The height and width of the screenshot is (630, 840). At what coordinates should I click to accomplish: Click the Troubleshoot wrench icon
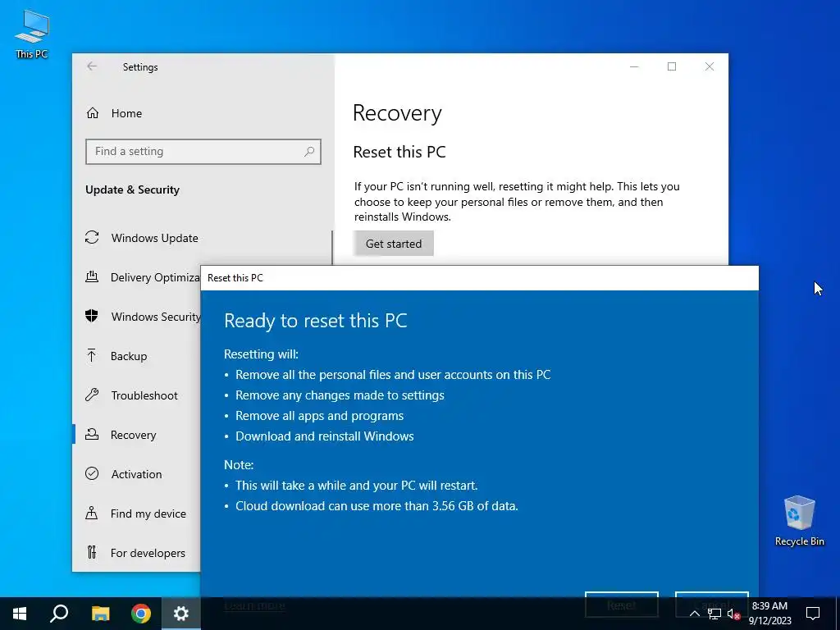(x=92, y=395)
